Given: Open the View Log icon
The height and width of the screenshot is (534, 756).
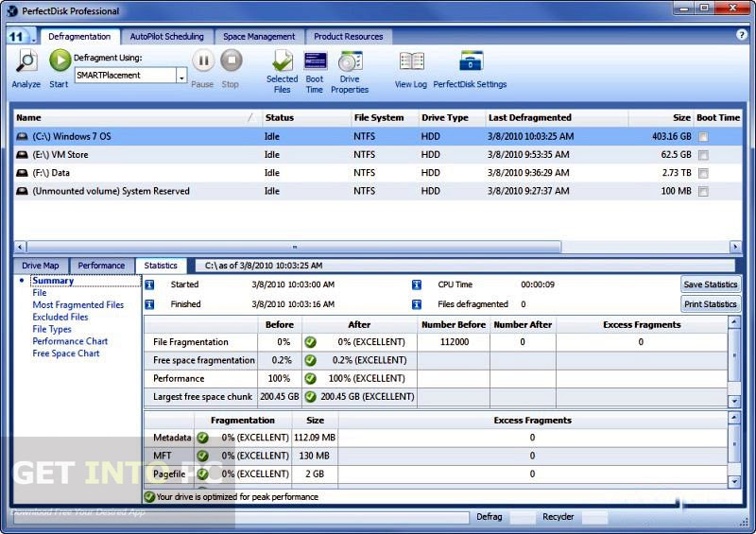Looking at the screenshot, I should click(x=411, y=61).
